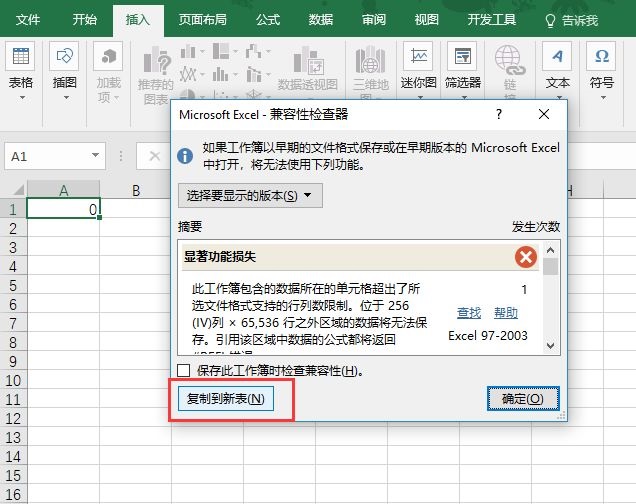The width and height of the screenshot is (636, 504).
Task: Click the summary list scroll down arrow
Action: pos(550,345)
